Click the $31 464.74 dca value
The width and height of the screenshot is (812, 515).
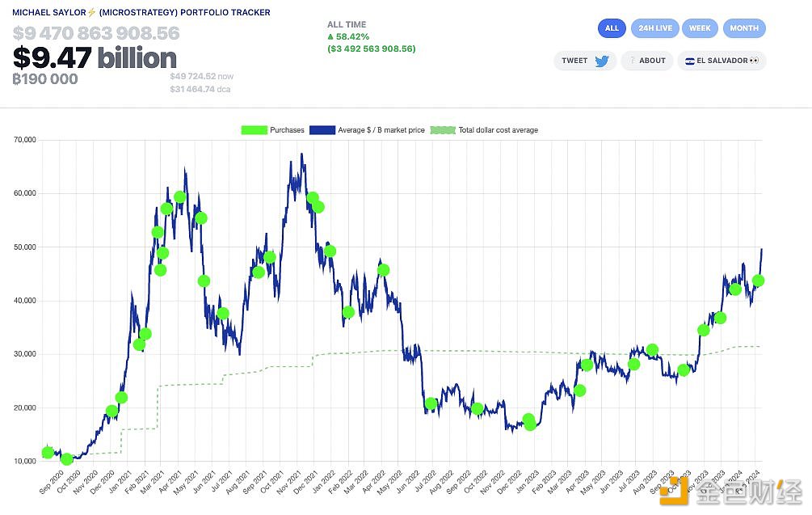point(200,89)
